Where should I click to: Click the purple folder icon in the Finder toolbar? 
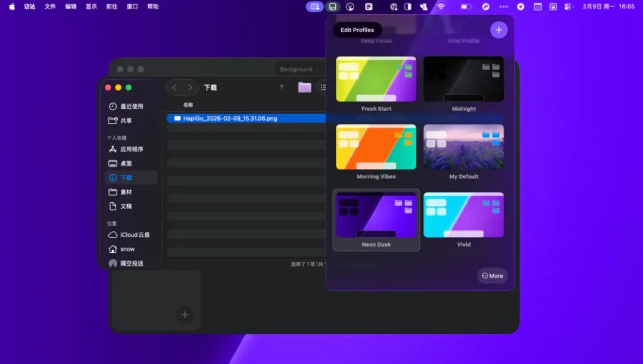click(x=304, y=87)
